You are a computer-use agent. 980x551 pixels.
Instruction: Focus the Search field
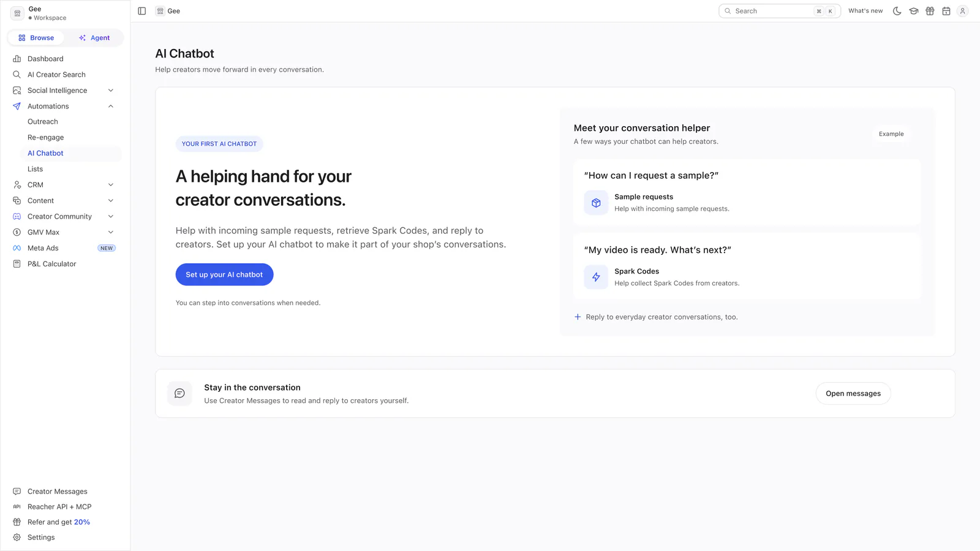[x=779, y=11]
